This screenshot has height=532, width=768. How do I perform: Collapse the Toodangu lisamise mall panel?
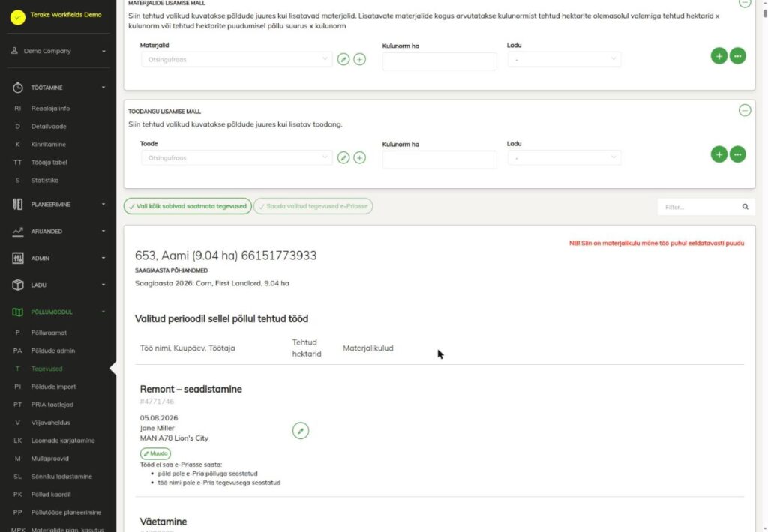coord(745,111)
